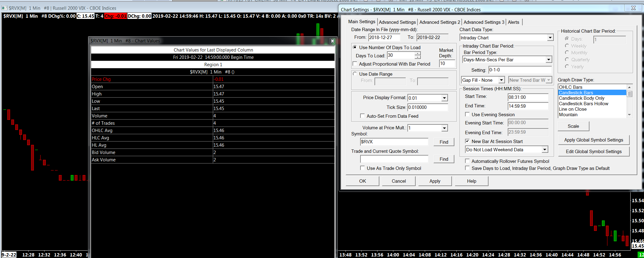The image size is (644, 258).
Task: Check Save Days to Load as Default
Action: (467, 168)
